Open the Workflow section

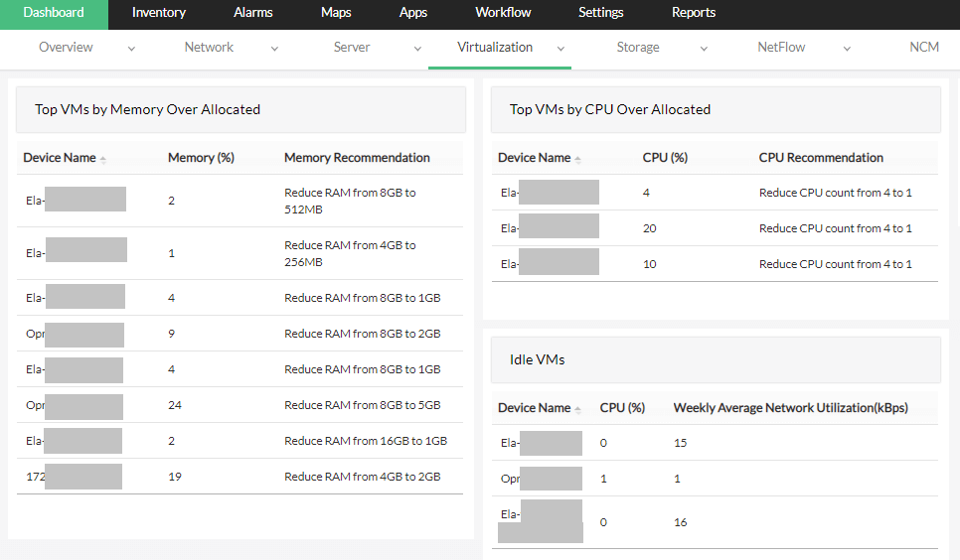tap(503, 13)
